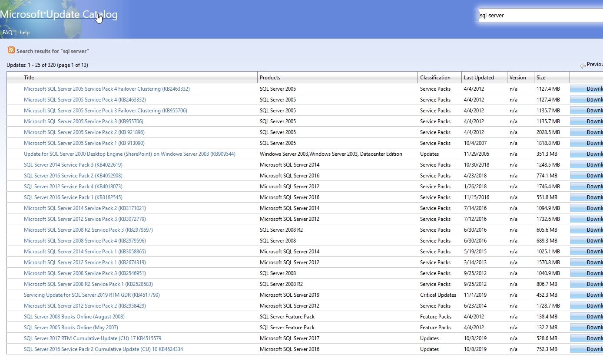The height and width of the screenshot is (364, 603).
Task: Open SQL Server 2014 Service Pack 3 (KB4022619)
Action: coord(73,165)
